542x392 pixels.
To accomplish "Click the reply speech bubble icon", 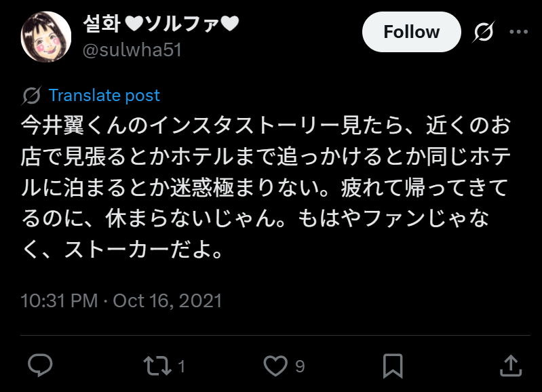I will pyautogui.click(x=40, y=366).
